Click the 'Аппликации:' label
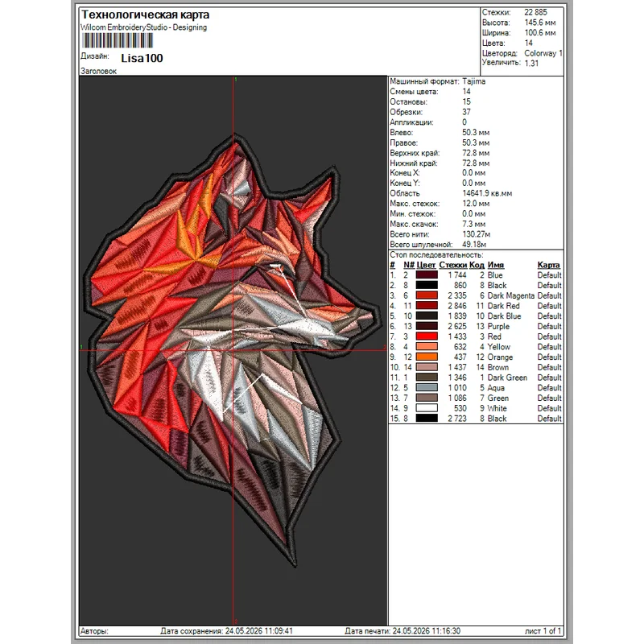The height and width of the screenshot is (644, 644). coord(411,122)
